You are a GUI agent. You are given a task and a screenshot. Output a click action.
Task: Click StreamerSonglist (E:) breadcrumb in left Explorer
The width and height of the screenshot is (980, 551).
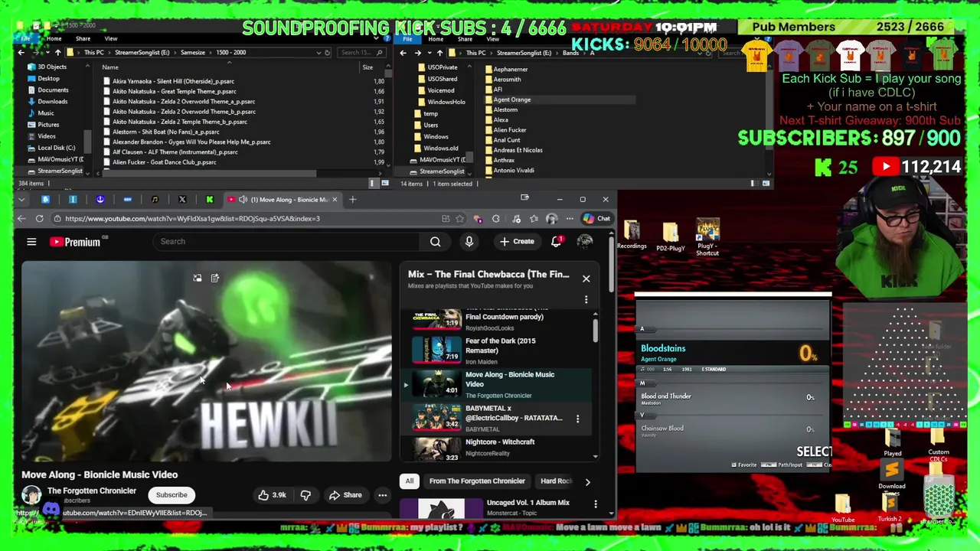142,53
